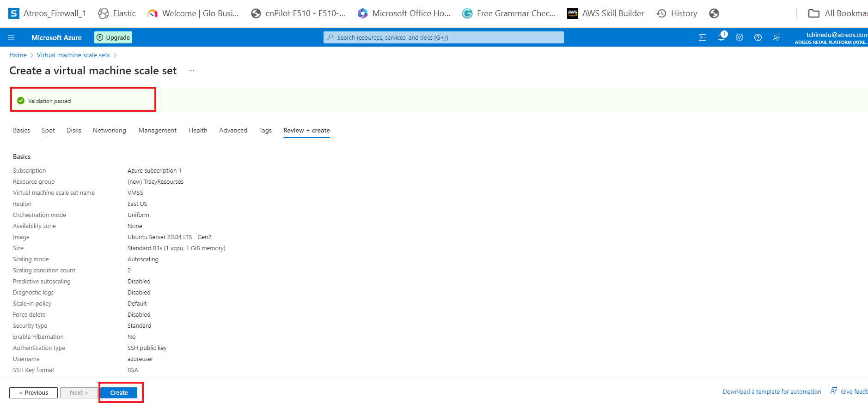Open portal settings gear
The width and height of the screenshot is (868, 403).
(x=740, y=37)
